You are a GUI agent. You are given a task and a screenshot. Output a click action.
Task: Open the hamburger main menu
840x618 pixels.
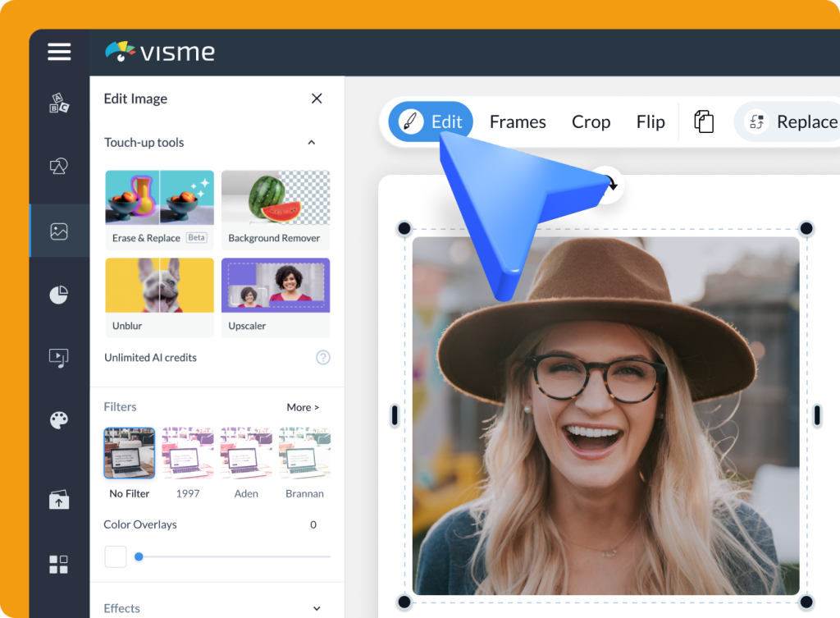tap(59, 52)
